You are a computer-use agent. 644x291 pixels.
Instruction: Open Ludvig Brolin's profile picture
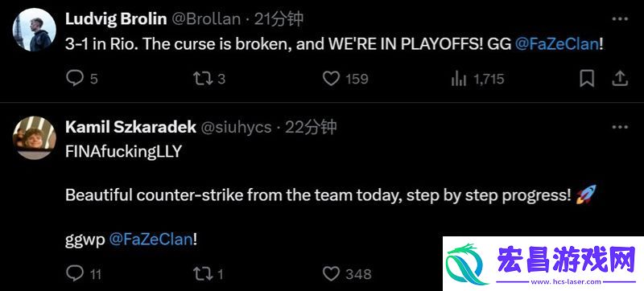(x=35, y=30)
